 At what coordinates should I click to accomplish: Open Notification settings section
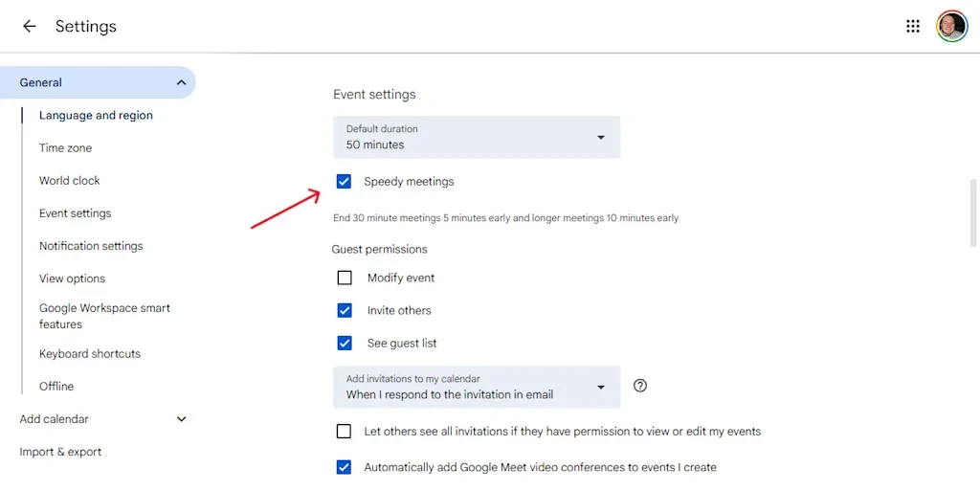point(91,246)
